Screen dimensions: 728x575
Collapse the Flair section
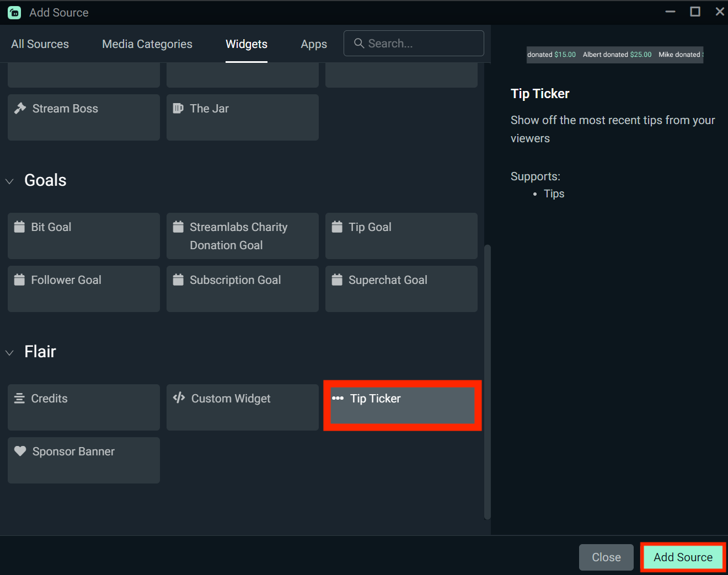pos(9,352)
